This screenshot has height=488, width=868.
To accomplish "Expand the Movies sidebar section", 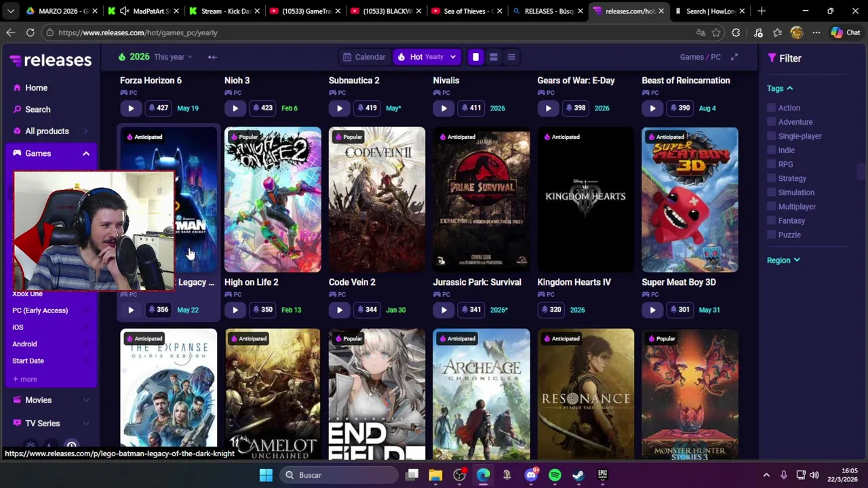I will (x=86, y=401).
